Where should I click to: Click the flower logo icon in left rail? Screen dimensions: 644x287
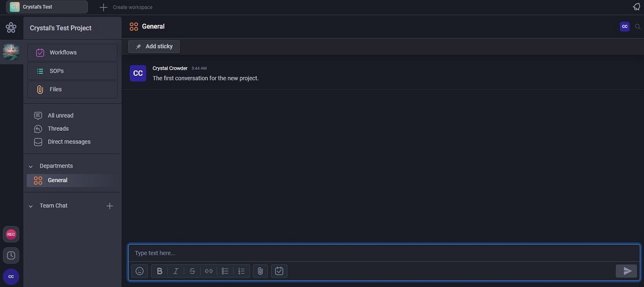[x=11, y=27]
